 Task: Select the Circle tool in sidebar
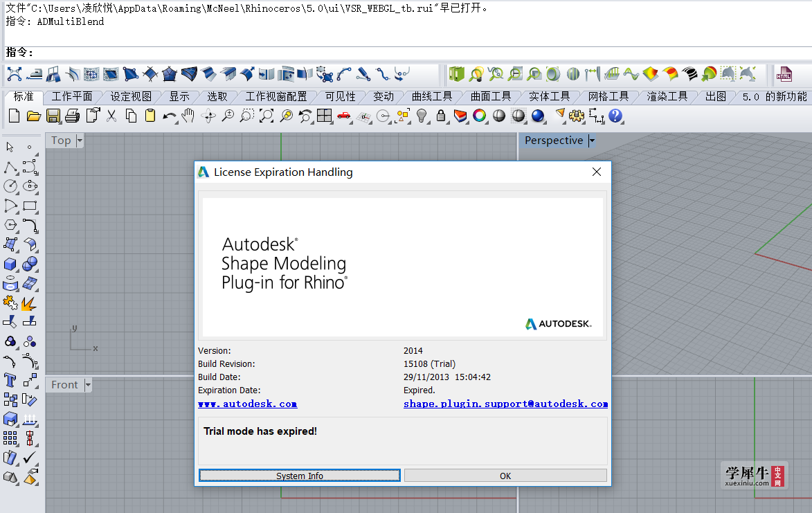tap(10, 186)
